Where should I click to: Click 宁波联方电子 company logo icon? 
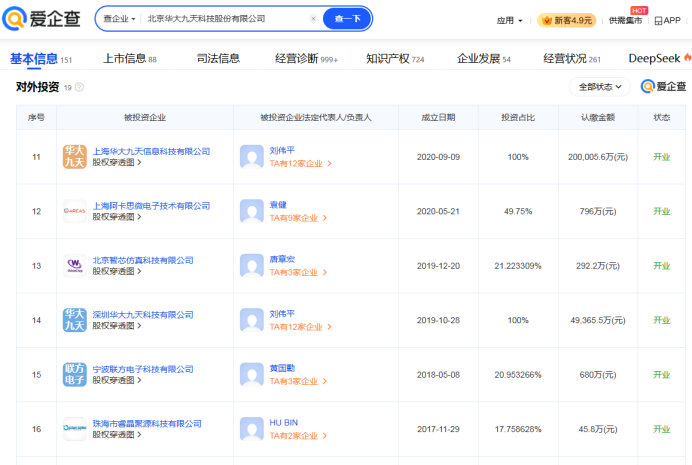[75, 375]
